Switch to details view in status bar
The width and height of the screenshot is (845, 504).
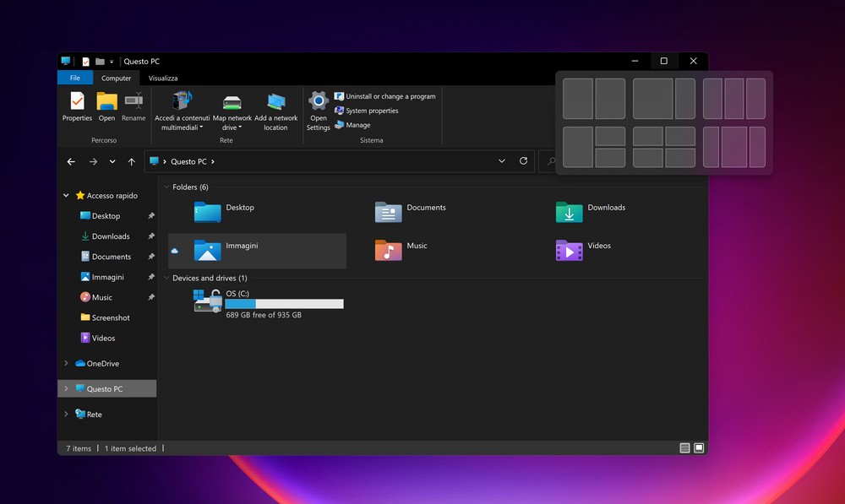pos(685,448)
